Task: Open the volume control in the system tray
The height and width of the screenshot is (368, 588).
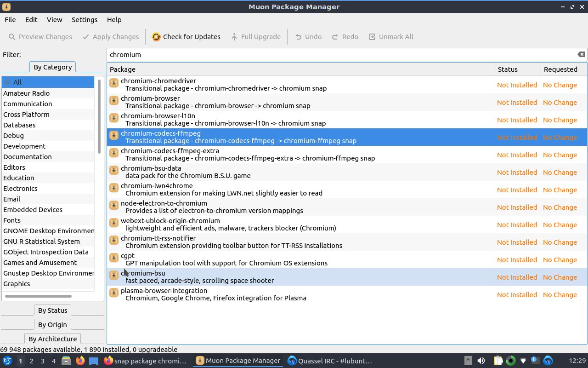Action: [x=481, y=361]
